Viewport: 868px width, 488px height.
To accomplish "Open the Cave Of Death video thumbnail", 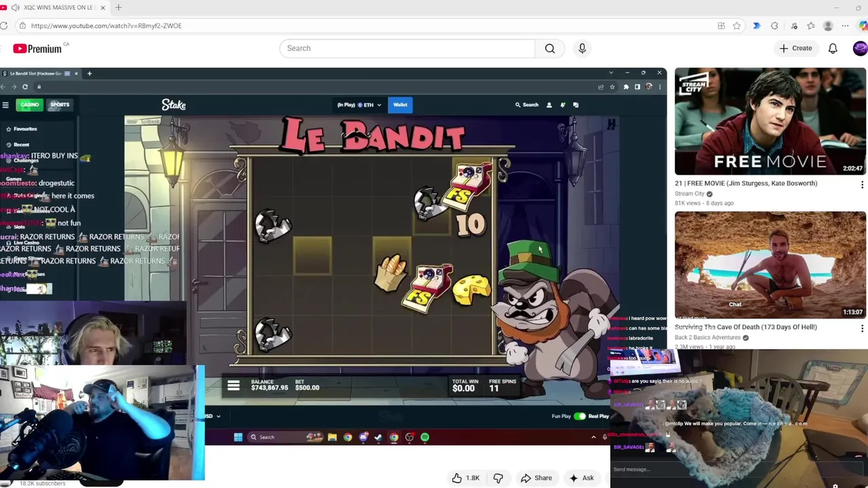I will [x=770, y=265].
